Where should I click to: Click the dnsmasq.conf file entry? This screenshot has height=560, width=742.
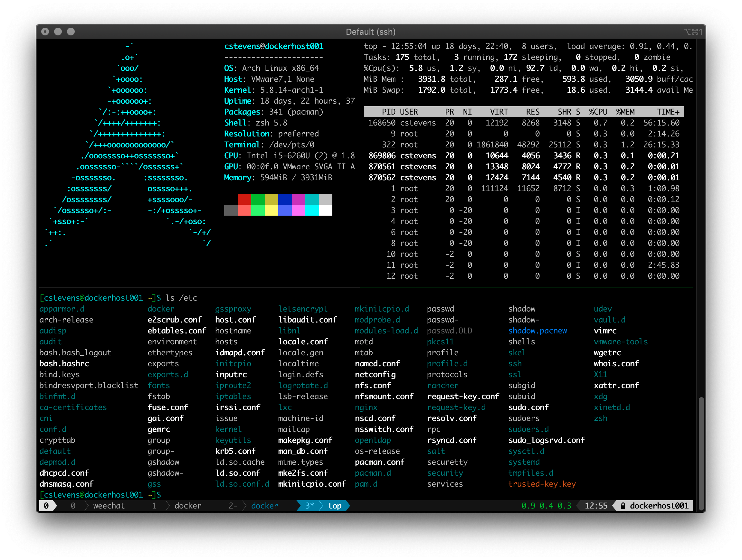pos(66,484)
